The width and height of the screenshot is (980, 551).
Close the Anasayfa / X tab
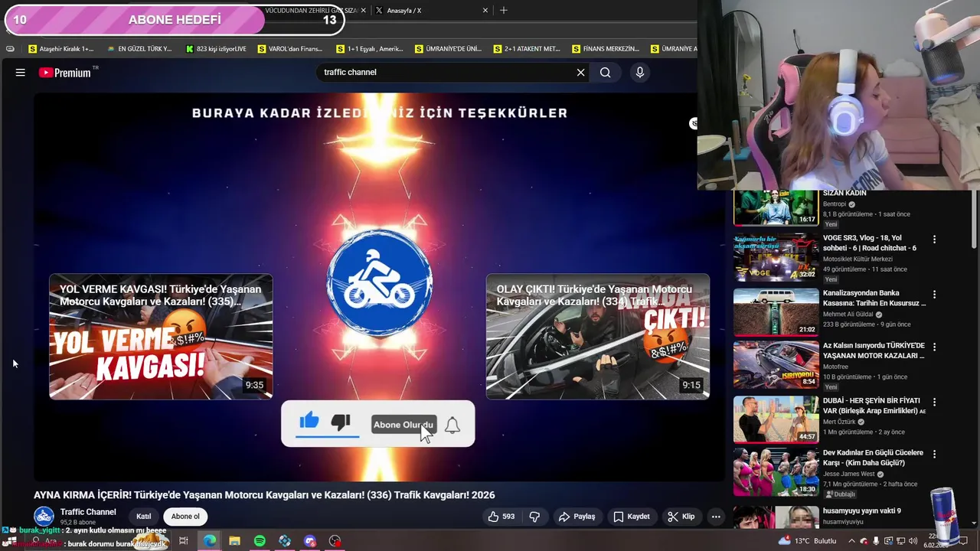(x=485, y=11)
